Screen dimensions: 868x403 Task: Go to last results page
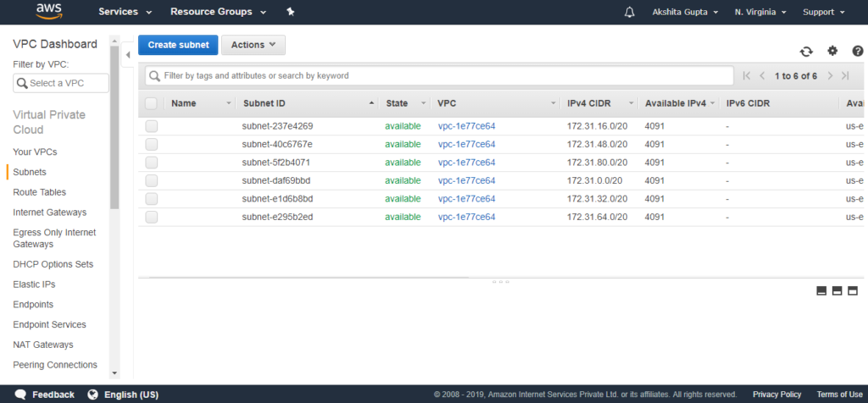click(845, 75)
